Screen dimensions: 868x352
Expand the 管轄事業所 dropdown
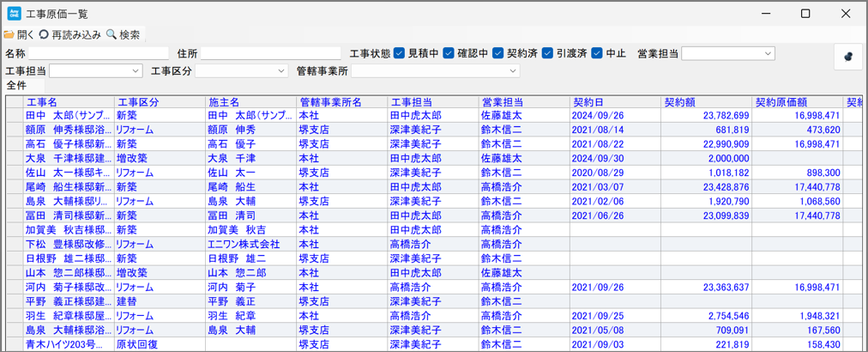pyautogui.click(x=436, y=71)
